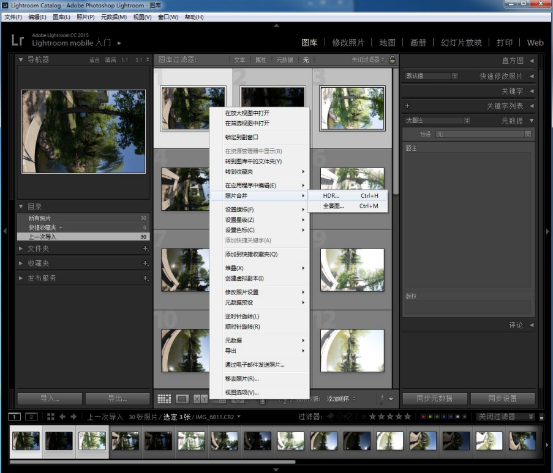553x473 pixels.
Task: Click the plus icon beside 关键字列表
Action: click(x=407, y=106)
